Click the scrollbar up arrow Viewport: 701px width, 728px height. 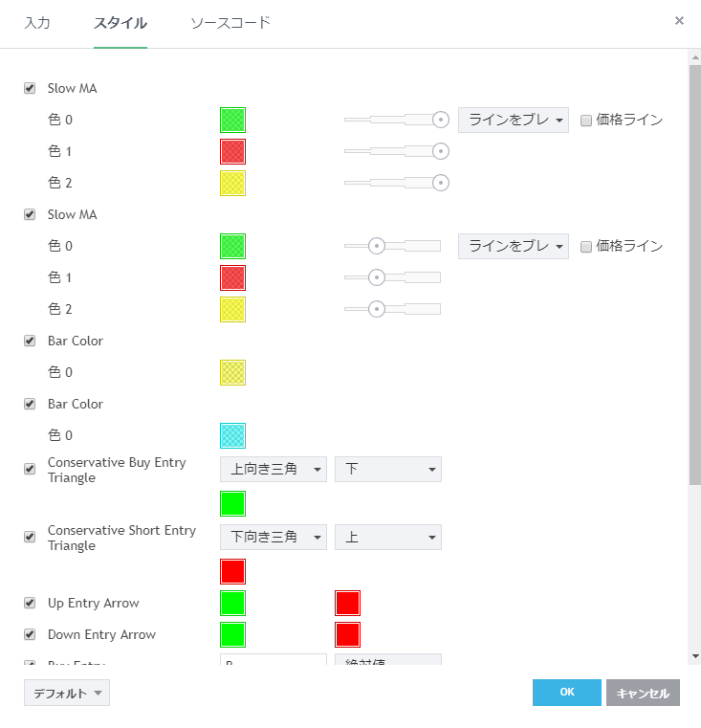694,57
